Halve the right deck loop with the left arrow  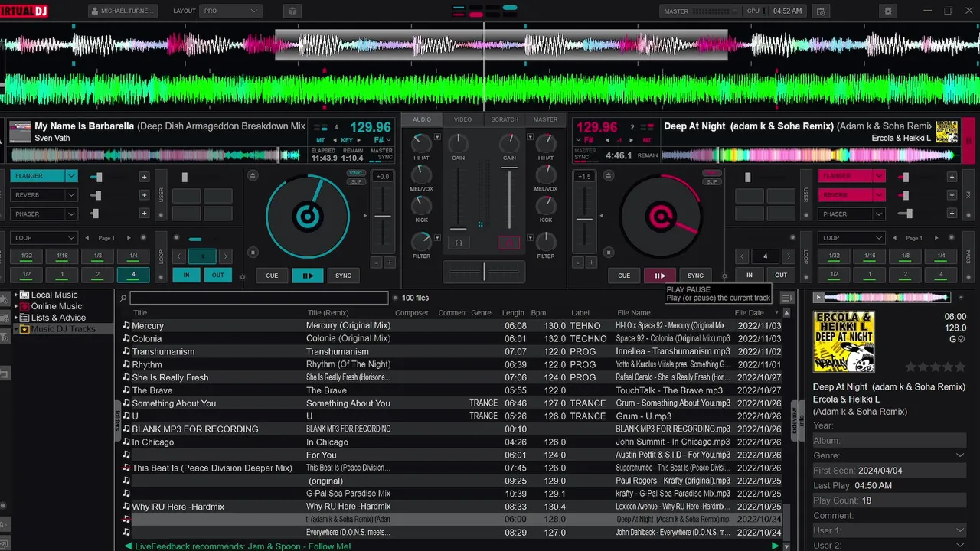coord(742,256)
